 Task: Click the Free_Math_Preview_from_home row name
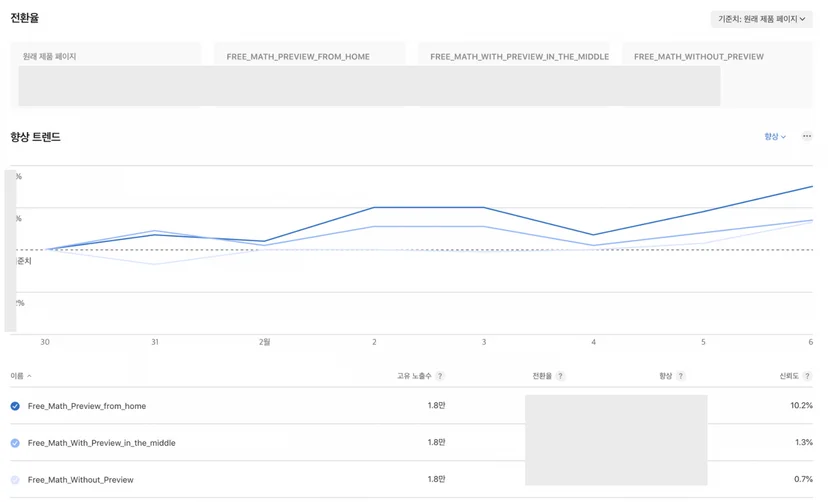87,406
